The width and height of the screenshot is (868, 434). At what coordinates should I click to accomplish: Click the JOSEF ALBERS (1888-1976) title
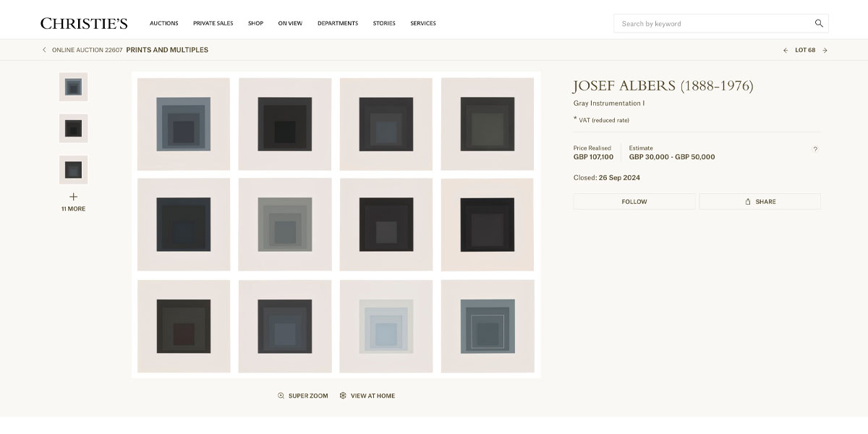pos(663,86)
